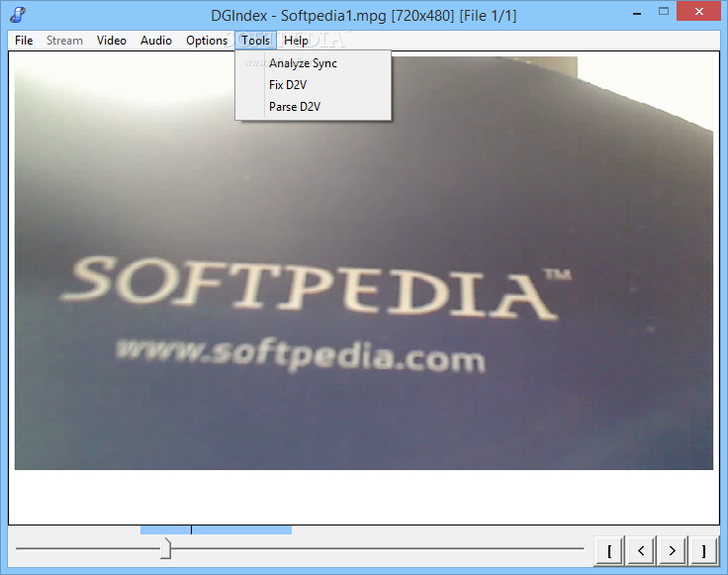Click the mark-out ']' button

tap(704, 551)
